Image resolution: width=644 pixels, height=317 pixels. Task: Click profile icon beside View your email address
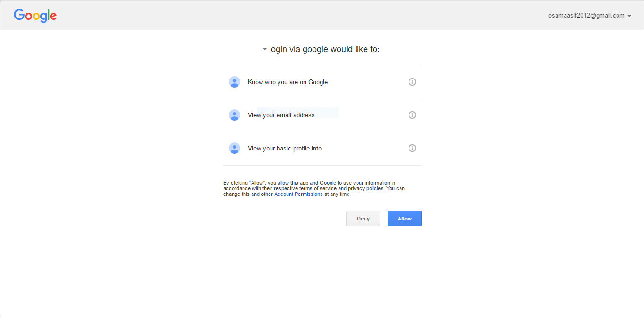pyautogui.click(x=235, y=115)
